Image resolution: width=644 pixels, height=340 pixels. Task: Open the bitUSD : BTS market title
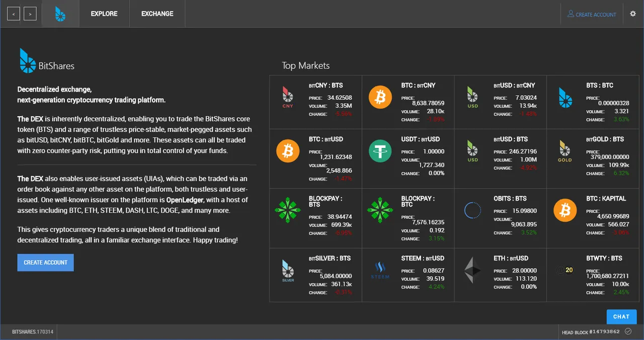[x=511, y=139]
